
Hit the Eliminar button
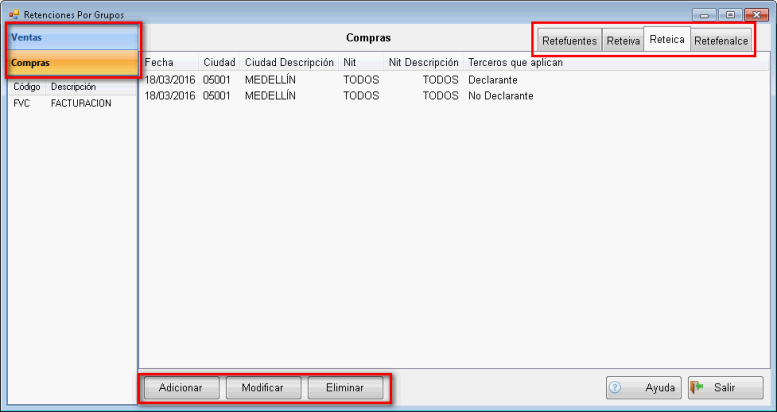click(344, 388)
